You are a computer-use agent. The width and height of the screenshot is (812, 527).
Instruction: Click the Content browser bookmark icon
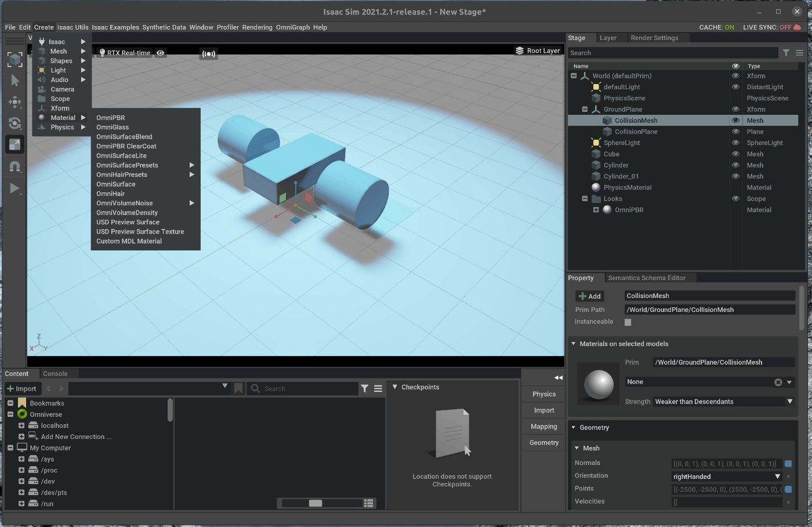tap(238, 388)
